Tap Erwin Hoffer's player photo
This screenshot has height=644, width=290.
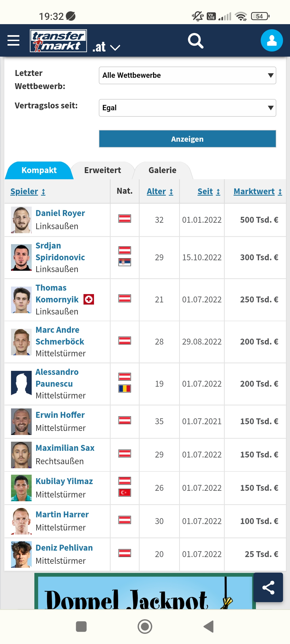(x=21, y=422)
